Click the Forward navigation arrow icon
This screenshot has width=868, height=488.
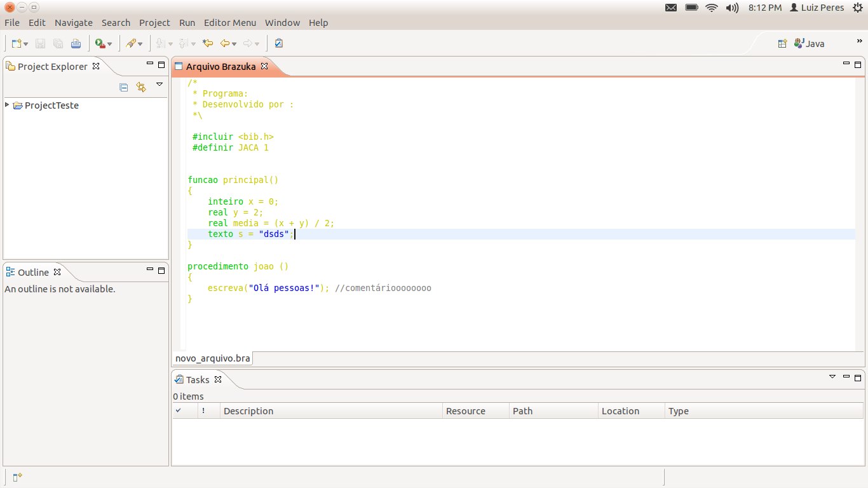[248, 44]
